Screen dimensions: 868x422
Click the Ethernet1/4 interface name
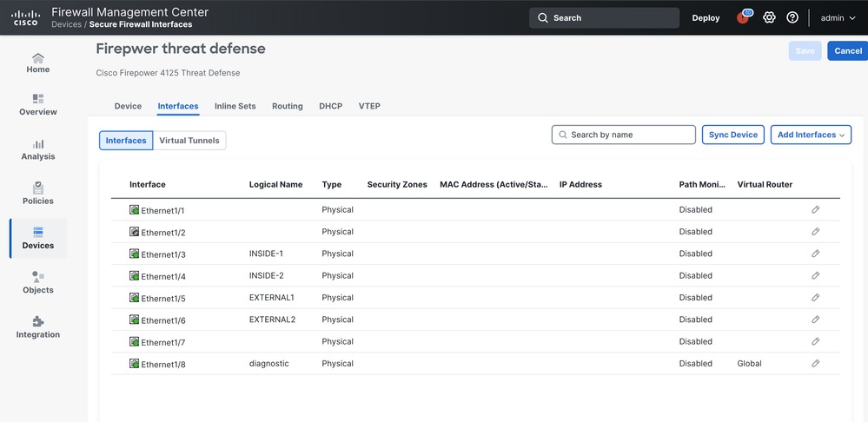(163, 276)
